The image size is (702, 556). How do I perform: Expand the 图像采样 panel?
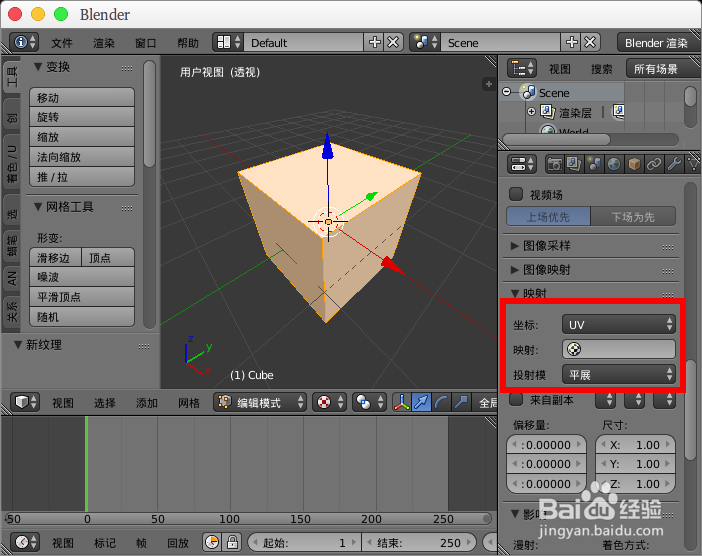coord(515,246)
